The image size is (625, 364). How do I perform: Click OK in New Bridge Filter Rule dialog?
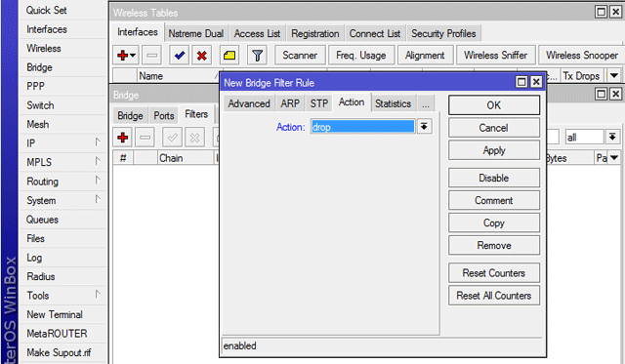click(x=494, y=105)
